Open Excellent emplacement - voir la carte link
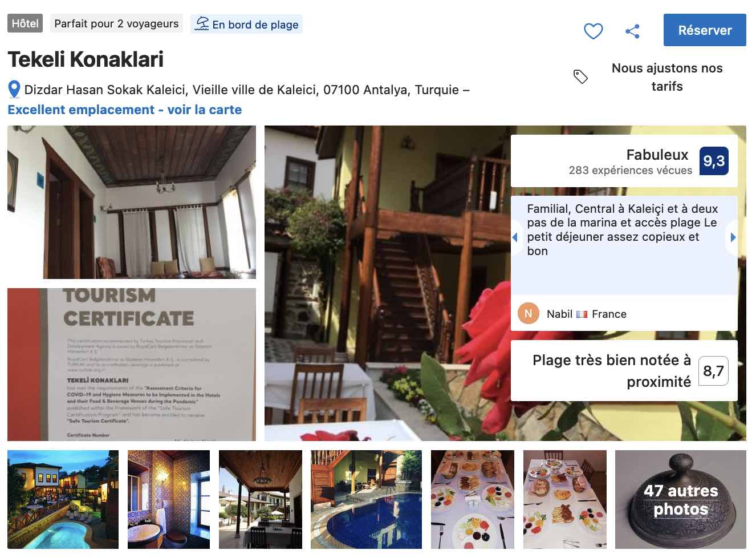 point(125,110)
